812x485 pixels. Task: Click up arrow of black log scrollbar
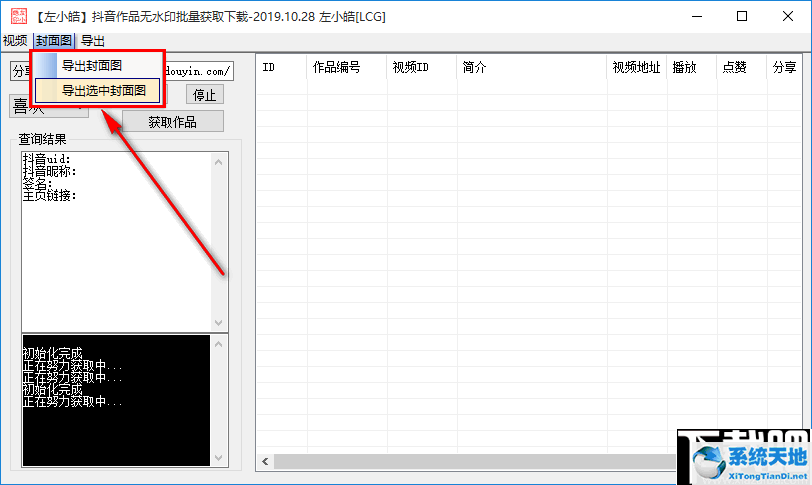click(x=219, y=344)
